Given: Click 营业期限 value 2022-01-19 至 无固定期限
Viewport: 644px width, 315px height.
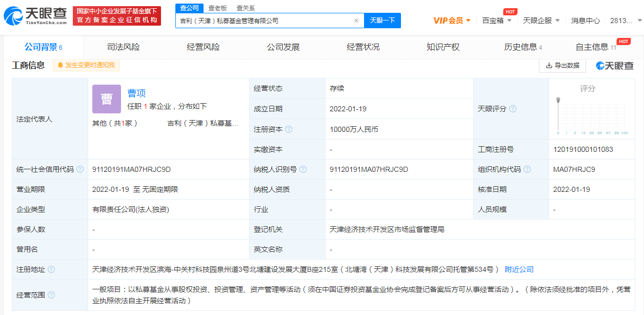Looking at the screenshot, I should coord(135,189).
